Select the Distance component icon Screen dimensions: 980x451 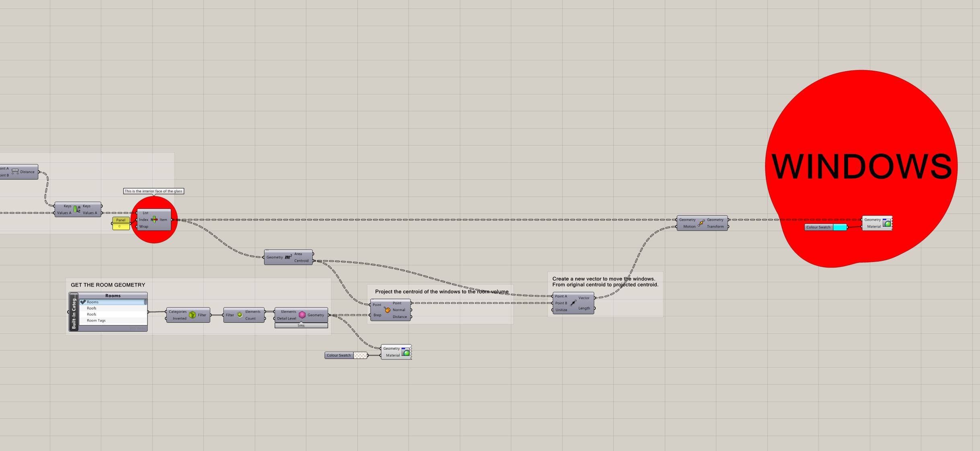pyautogui.click(x=15, y=172)
